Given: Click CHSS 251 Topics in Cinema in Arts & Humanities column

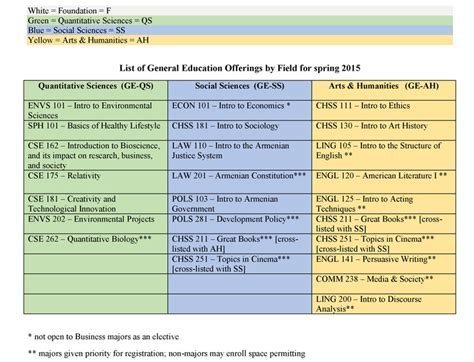Looking at the screenshot, I should [384, 244].
